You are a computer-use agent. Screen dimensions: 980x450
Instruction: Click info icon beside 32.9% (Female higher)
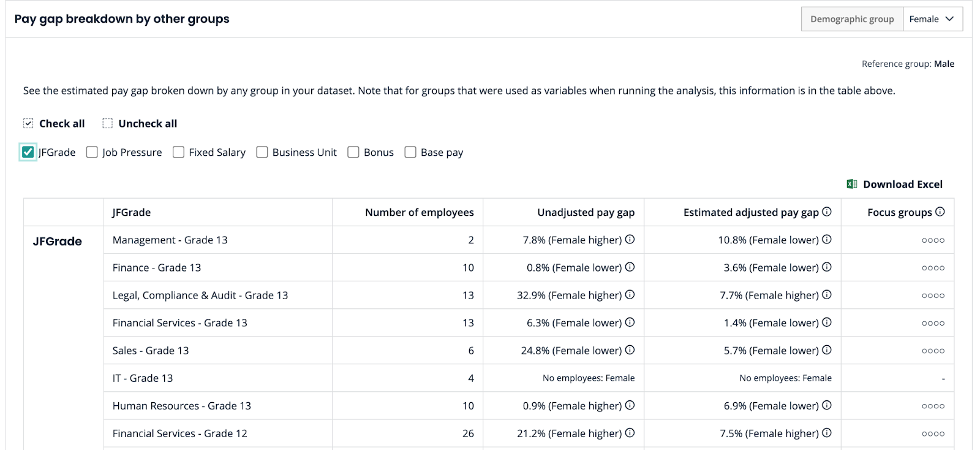pos(630,295)
